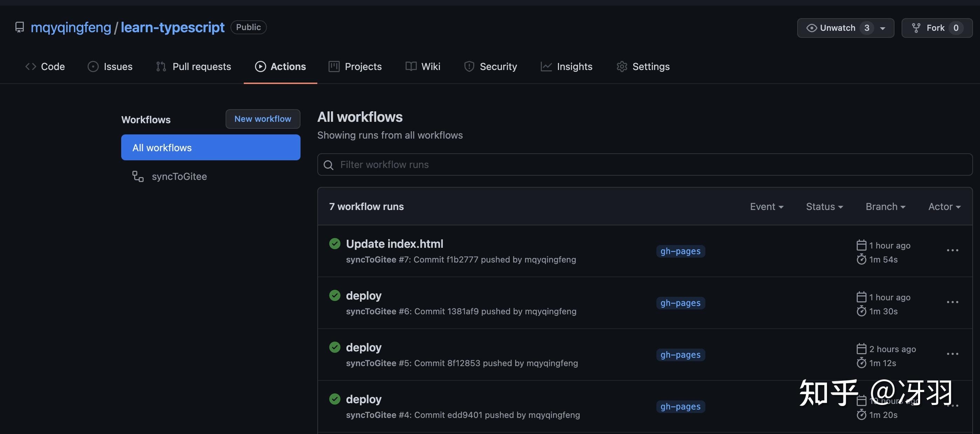Open more options for syncToGitee #7 run

[952, 251]
